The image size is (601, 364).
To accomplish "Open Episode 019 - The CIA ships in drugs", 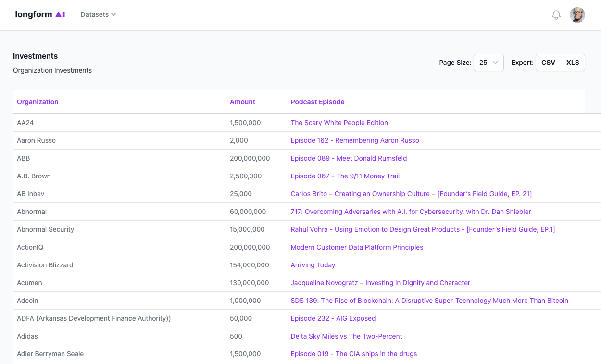I will point(353,354).
